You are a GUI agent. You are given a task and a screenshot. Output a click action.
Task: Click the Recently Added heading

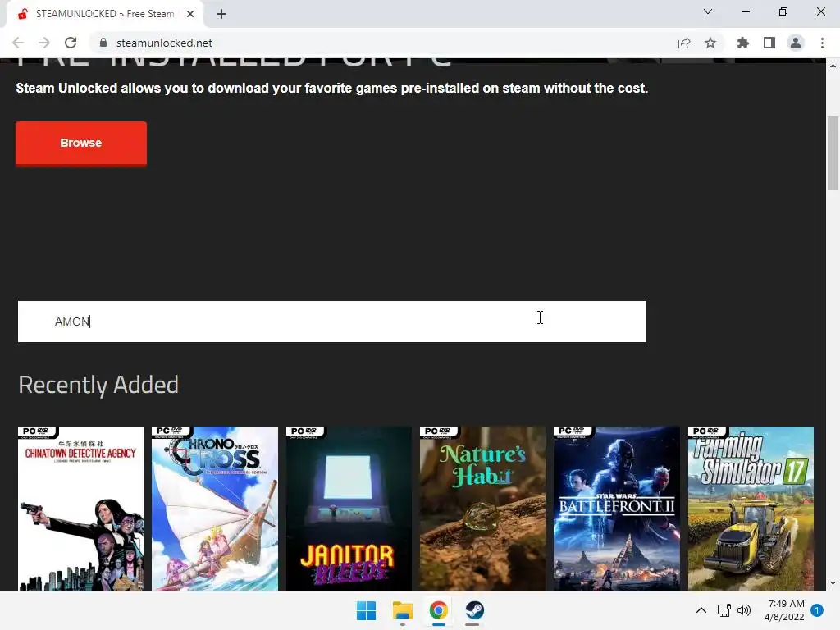(98, 386)
